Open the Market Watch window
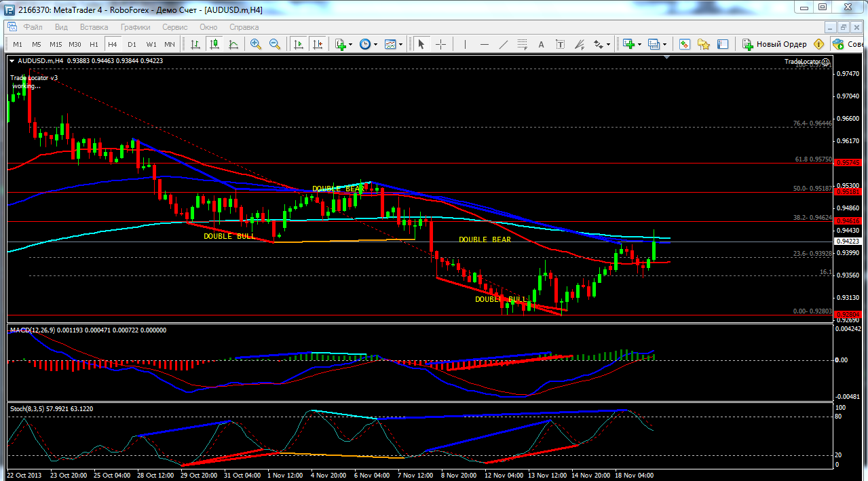 (685, 44)
